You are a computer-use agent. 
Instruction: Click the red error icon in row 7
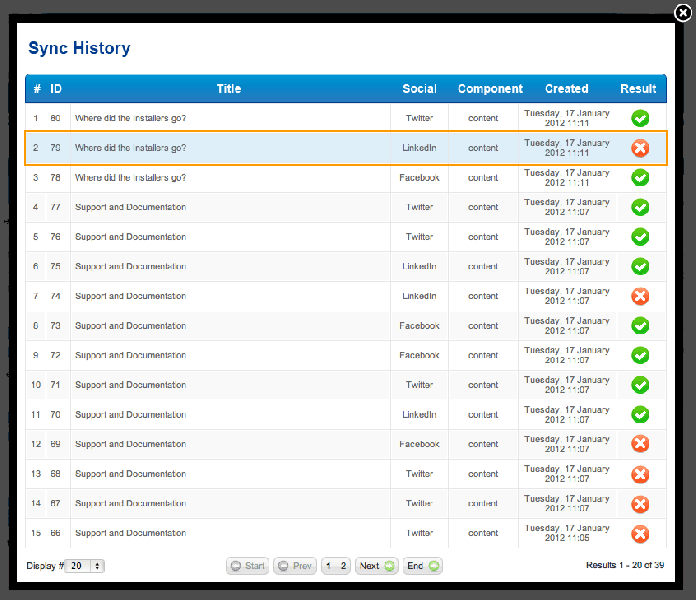640,296
